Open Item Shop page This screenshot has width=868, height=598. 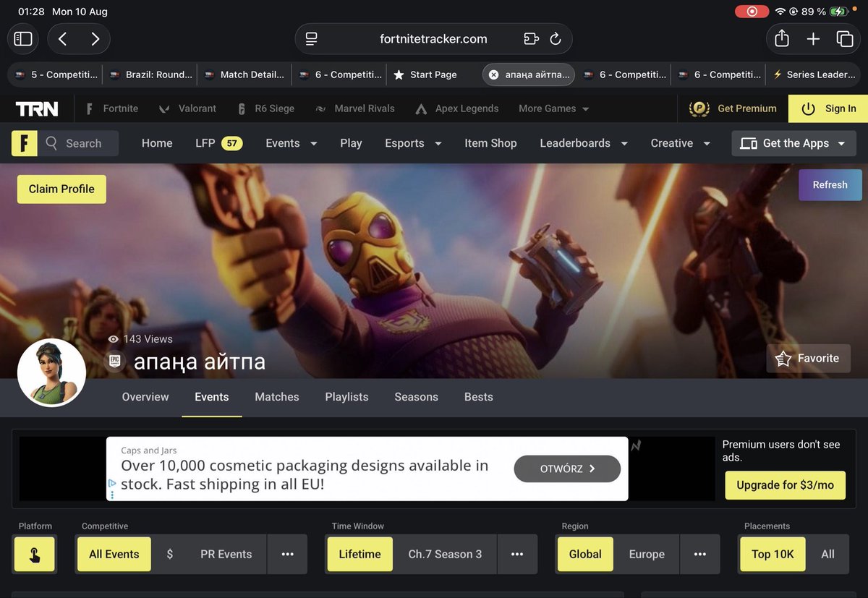[x=490, y=143]
